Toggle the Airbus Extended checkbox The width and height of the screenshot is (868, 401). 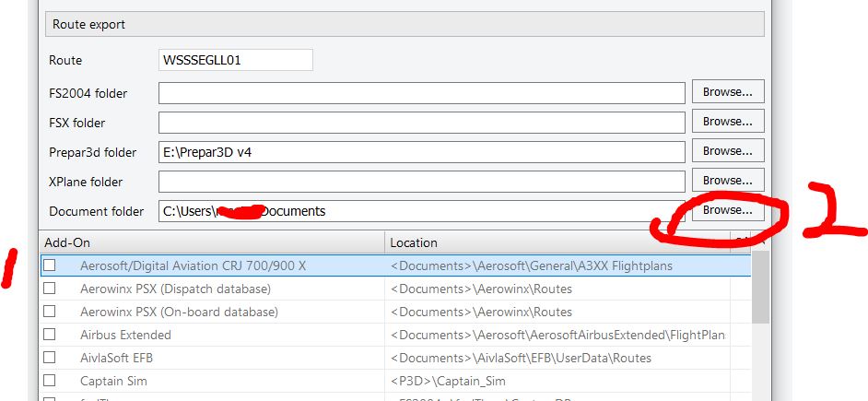[50, 335]
